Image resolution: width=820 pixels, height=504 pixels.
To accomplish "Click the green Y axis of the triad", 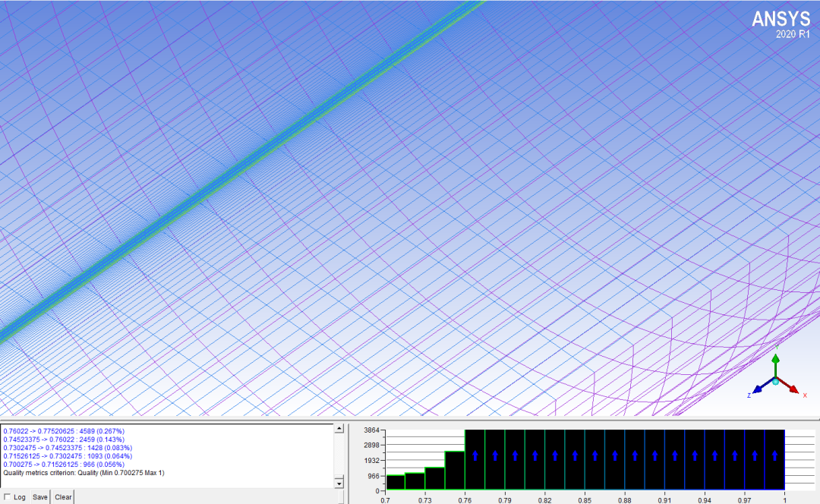I will [x=775, y=366].
